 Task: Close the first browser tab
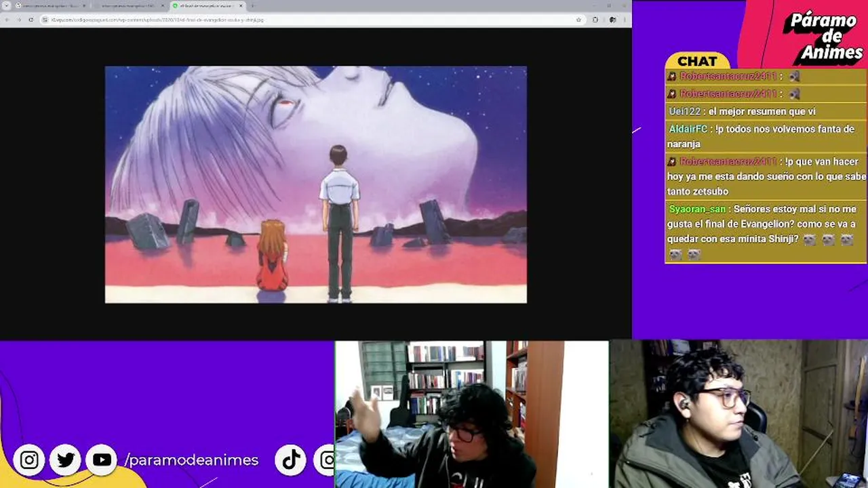(x=83, y=5)
